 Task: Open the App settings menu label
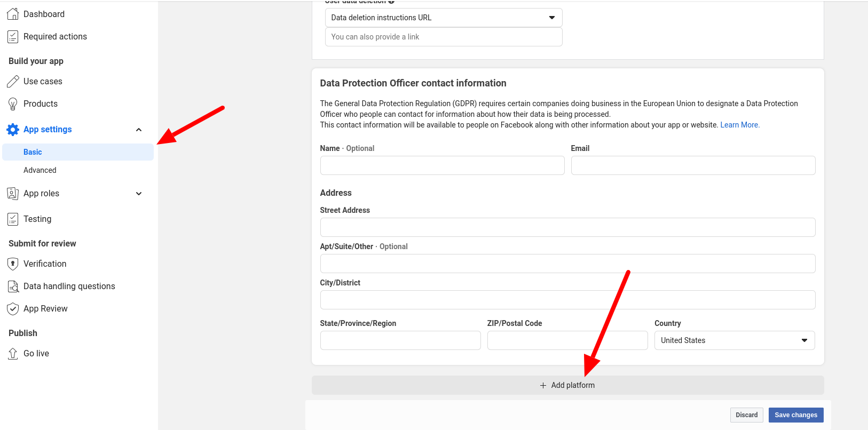pos(48,129)
